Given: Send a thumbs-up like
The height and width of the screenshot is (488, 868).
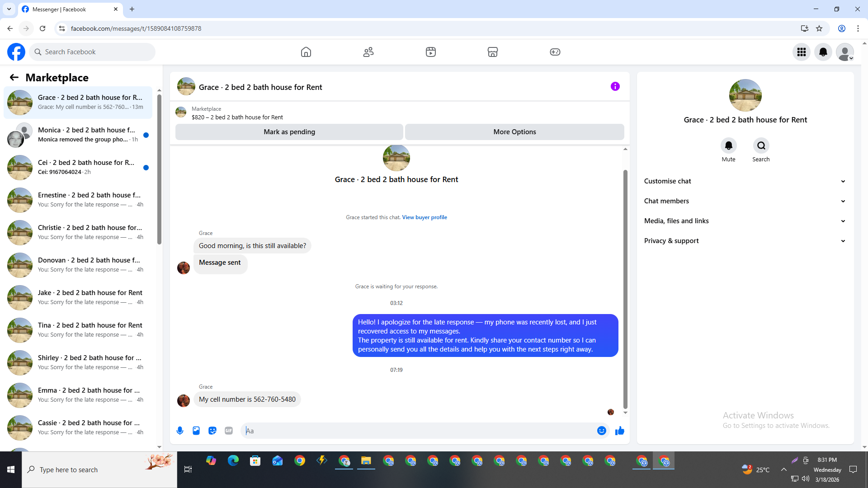Looking at the screenshot, I should 620,431.
